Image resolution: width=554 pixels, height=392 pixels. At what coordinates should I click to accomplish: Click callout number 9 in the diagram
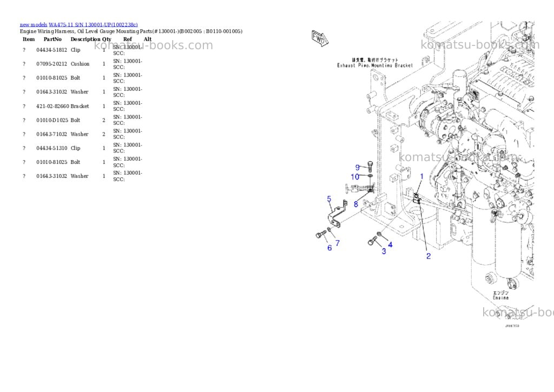pyautogui.click(x=357, y=168)
